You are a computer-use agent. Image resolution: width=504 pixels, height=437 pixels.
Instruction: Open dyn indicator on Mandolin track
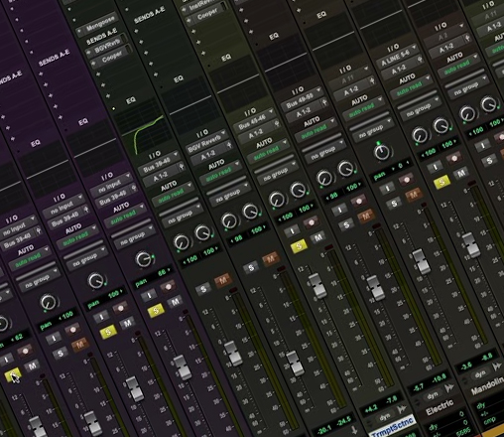point(480,374)
